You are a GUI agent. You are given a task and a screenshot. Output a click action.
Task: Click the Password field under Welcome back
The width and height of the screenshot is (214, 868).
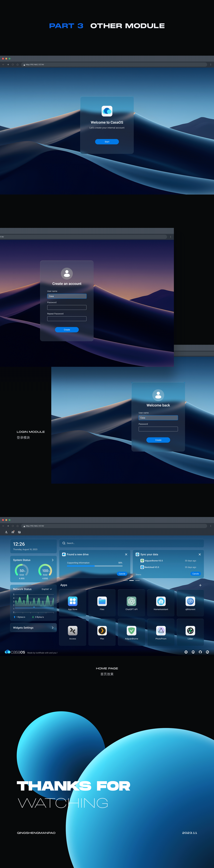158,429
